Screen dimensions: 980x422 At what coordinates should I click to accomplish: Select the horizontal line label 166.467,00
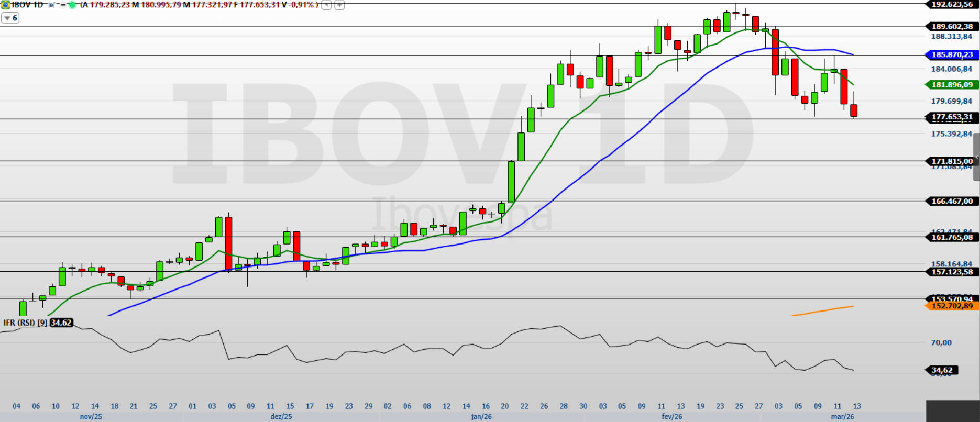point(952,201)
